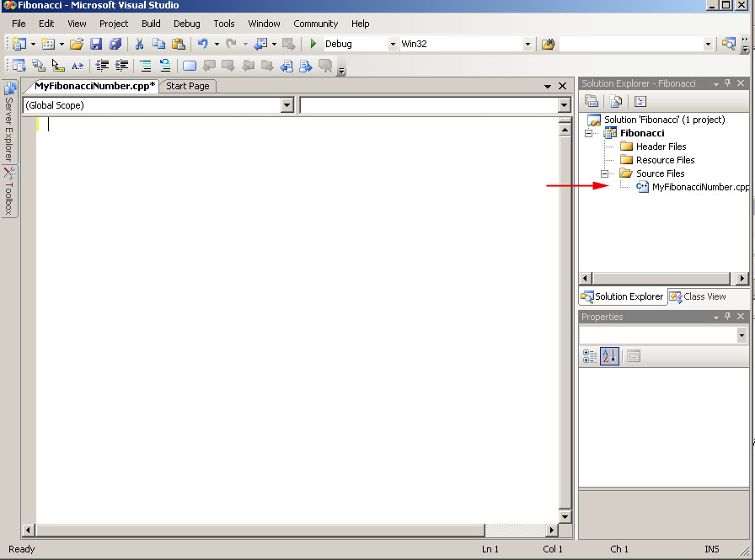The height and width of the screenshot is (560, 755).
Task: Select the MyFibonacciNumber.cpp* editor tab
Action: click(x=94, y=86)
